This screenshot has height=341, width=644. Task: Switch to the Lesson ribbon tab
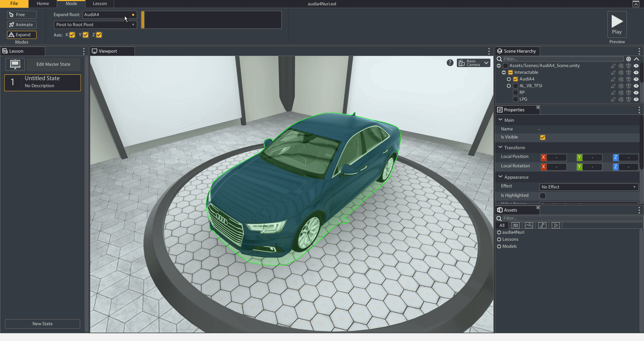point(100,4)
